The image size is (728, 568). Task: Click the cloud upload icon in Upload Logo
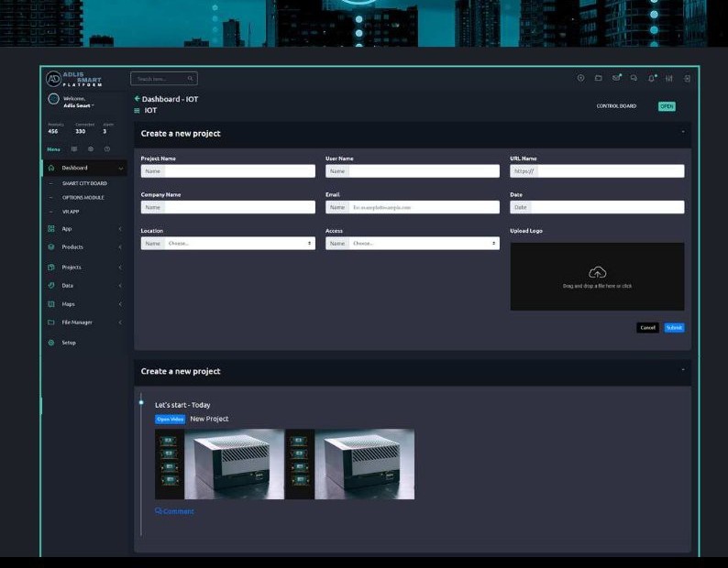point(597,272)
